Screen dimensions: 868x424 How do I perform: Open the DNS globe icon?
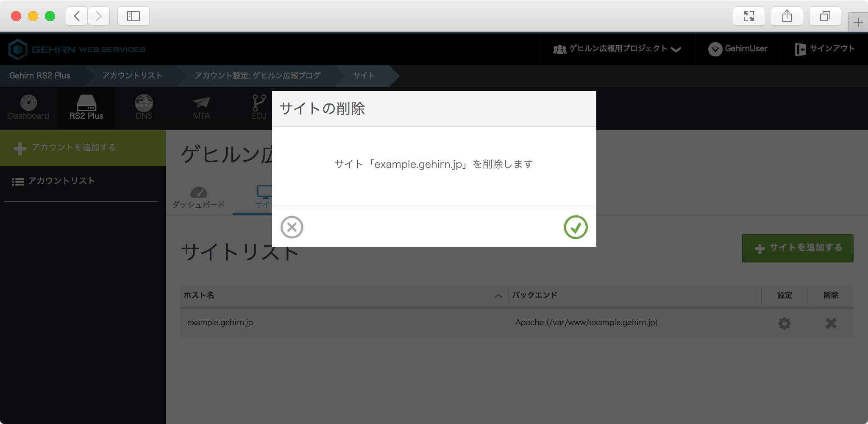(144, 108)
